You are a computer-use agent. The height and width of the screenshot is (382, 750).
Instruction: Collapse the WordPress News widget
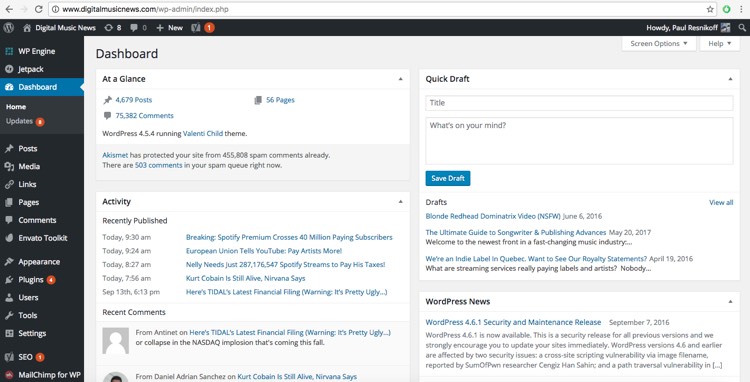730,302
